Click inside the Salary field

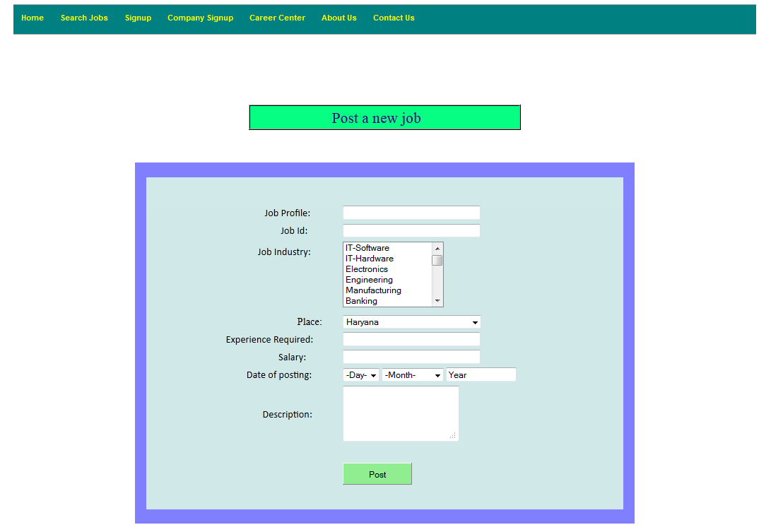pyautogui.click(x=411, y=357)
